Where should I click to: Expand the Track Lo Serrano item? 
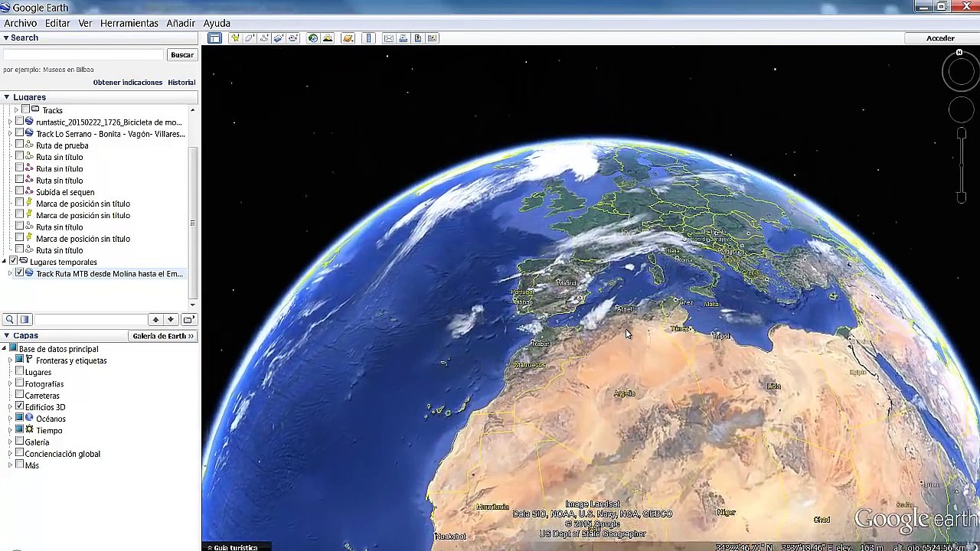point(10,134)
